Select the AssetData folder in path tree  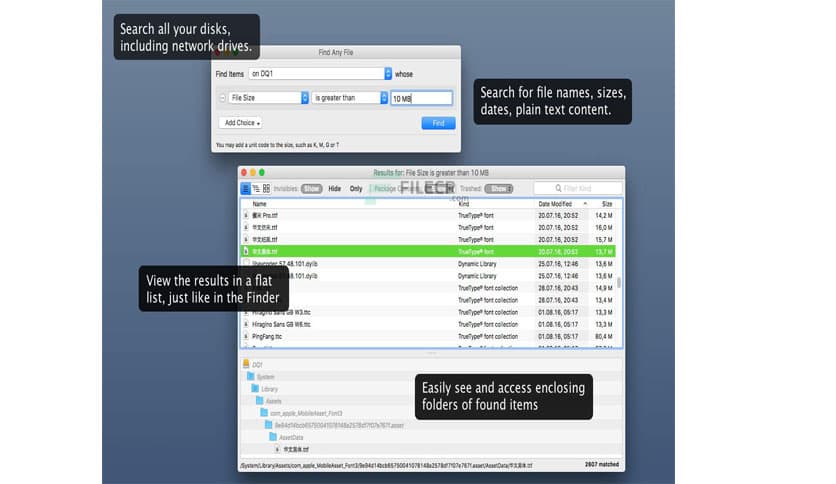coord(291,438)
